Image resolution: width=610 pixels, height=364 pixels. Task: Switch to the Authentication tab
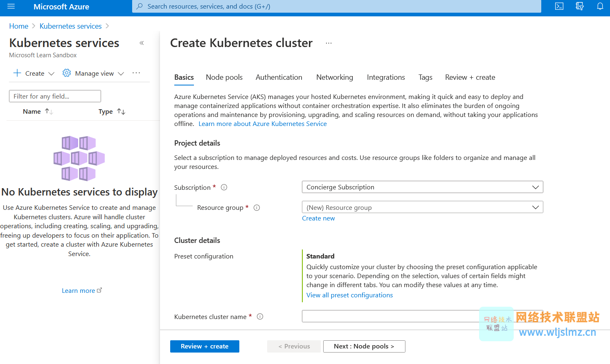[x=279, y=77]
